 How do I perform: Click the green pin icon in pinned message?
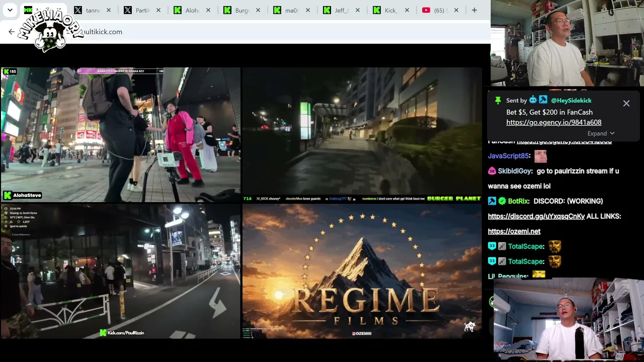point(498,101)
